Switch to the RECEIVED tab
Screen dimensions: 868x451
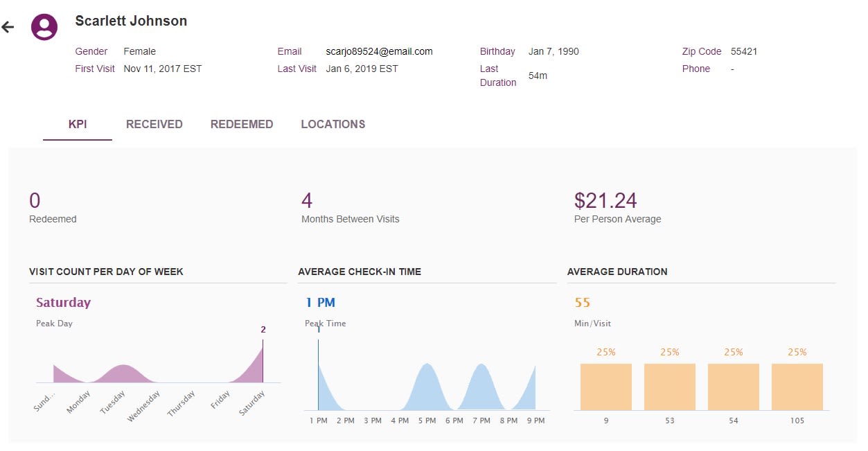[x=154, y=124]
